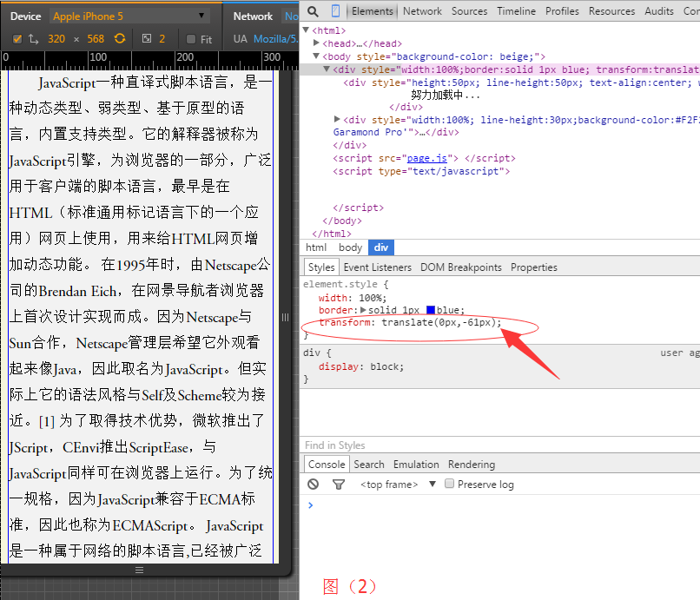The width and height of the screenshot is (700, 600).
Task: Click the device pixel ratio icon
Action: pos(147,38)
